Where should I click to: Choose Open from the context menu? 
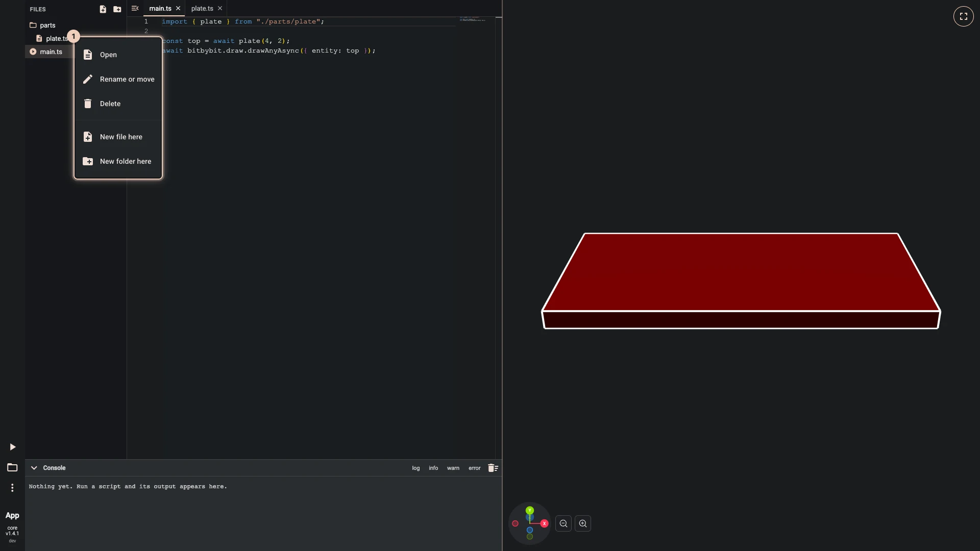click(118, 55)
